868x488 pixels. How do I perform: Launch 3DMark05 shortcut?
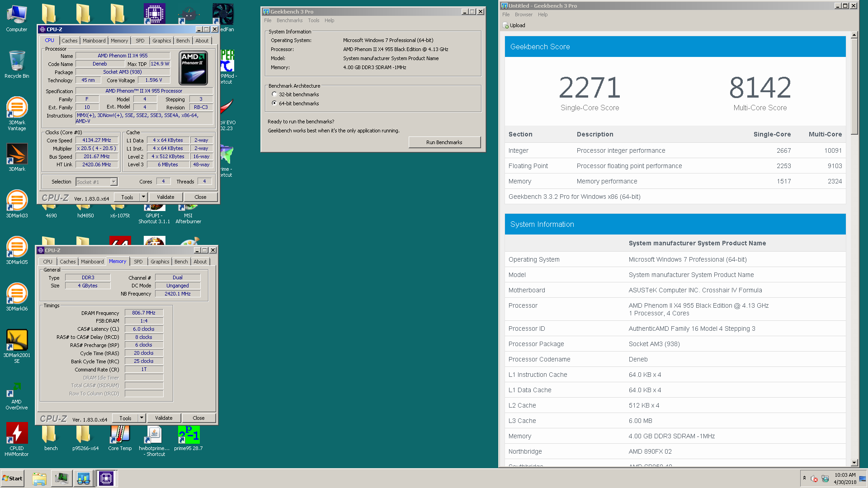pos(17,250)
